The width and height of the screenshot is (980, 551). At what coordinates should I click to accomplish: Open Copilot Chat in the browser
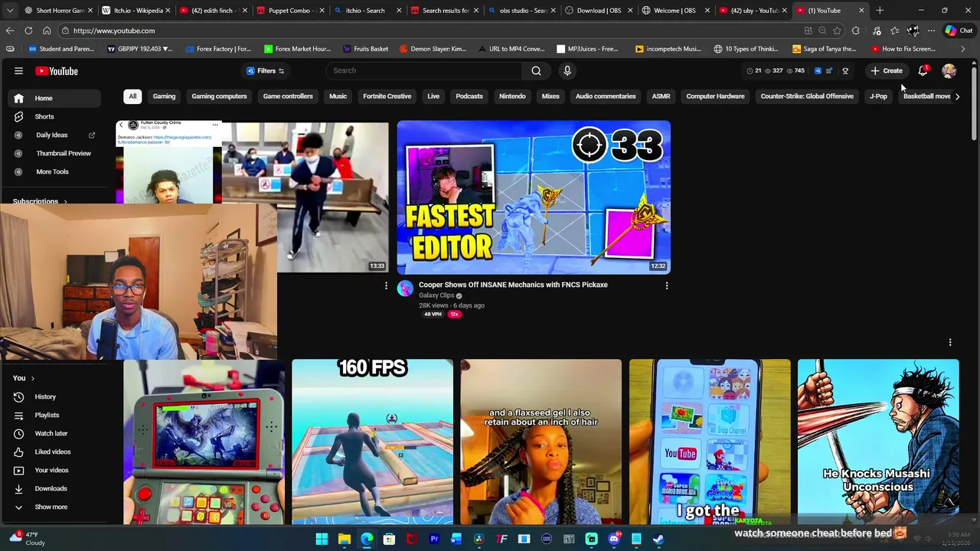click(958, 31)
